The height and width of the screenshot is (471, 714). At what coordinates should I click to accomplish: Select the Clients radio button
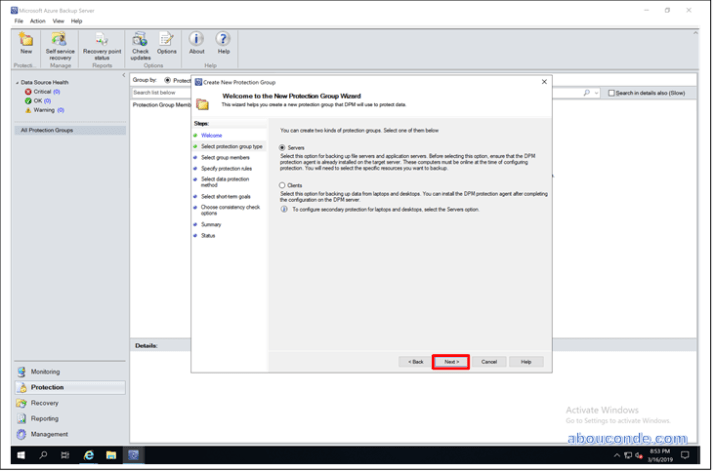pos(283,185)
